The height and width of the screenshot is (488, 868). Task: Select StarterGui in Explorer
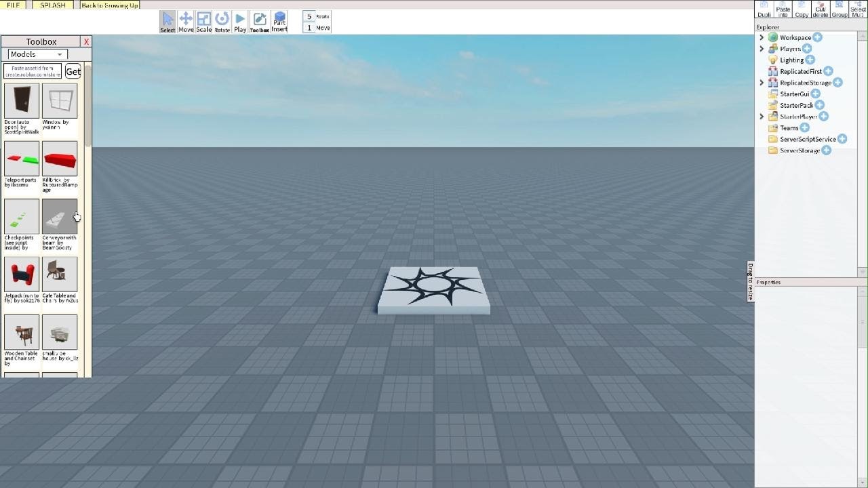[x=795, y=94]
